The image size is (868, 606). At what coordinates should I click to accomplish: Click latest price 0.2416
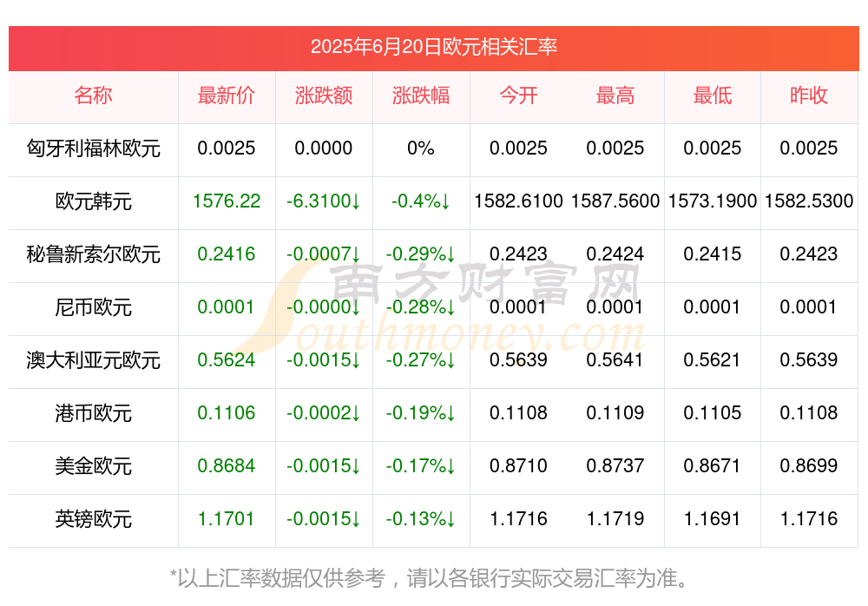[227, 254]
